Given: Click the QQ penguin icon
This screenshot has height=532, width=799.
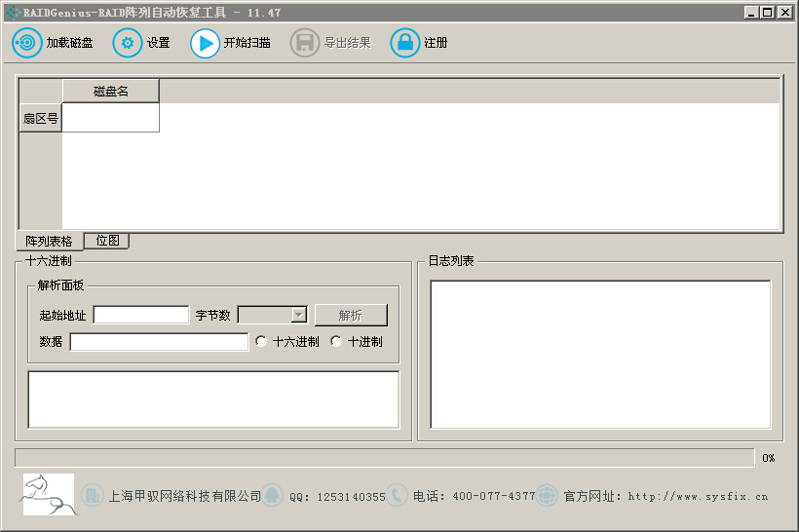Looking at the screenshot, I should click(x=272, y=495).
